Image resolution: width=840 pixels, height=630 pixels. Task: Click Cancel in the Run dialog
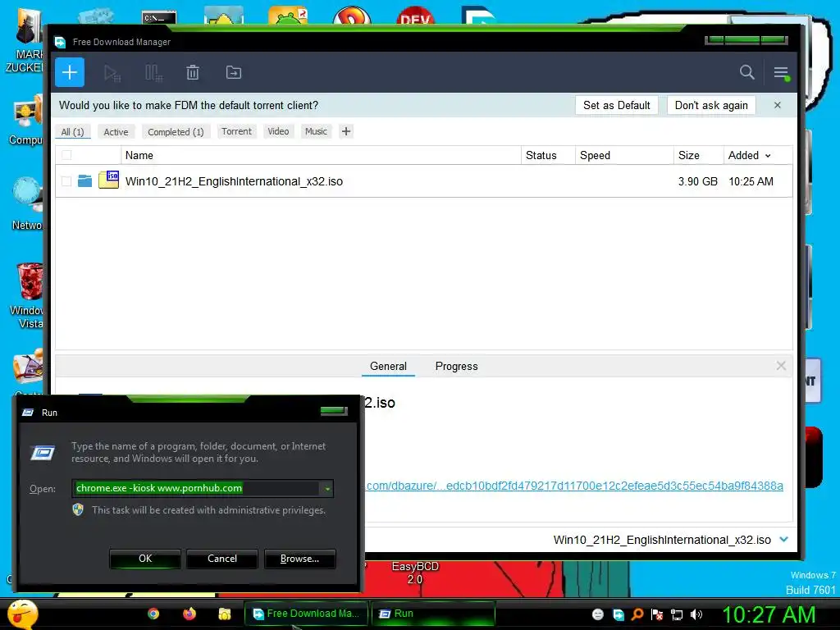[222, 559]
